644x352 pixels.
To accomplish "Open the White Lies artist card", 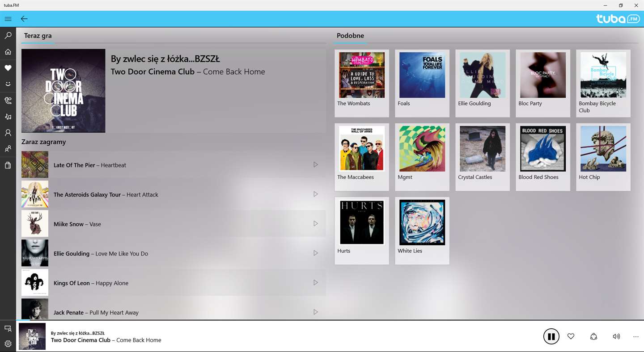I will point(422,230).
